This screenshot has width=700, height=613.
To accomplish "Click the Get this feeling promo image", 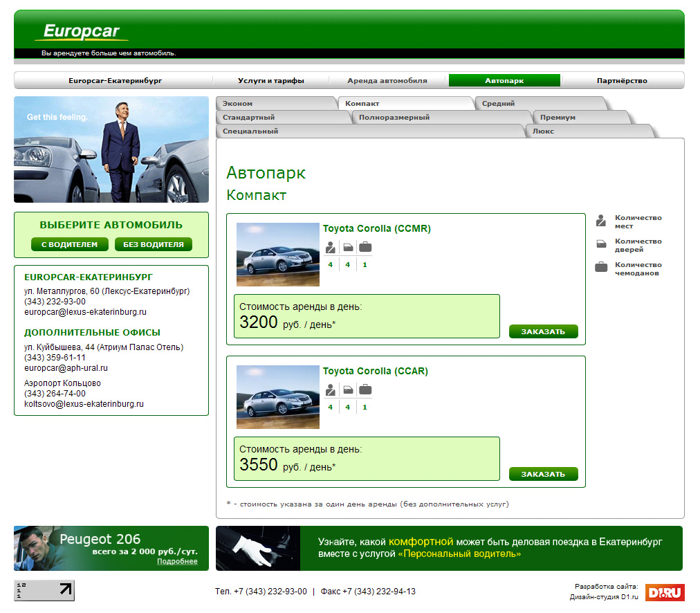I will 111,149.
